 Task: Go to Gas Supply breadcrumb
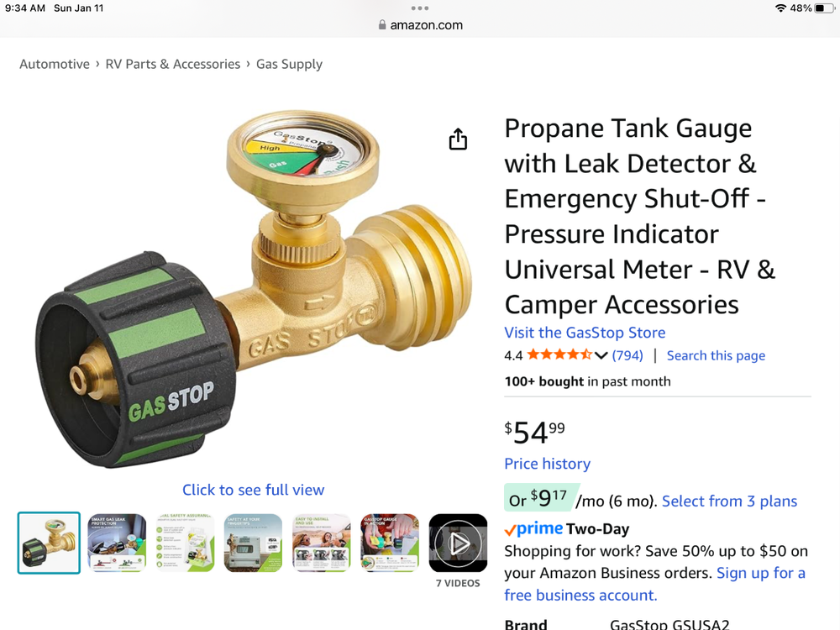pyautogui.click(x=289, y=65)
